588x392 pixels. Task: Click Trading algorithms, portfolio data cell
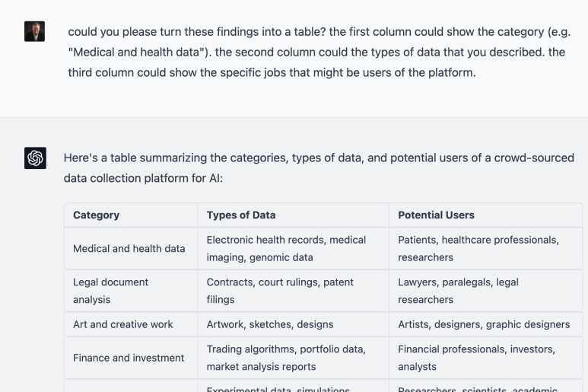(x=293, y=358)
